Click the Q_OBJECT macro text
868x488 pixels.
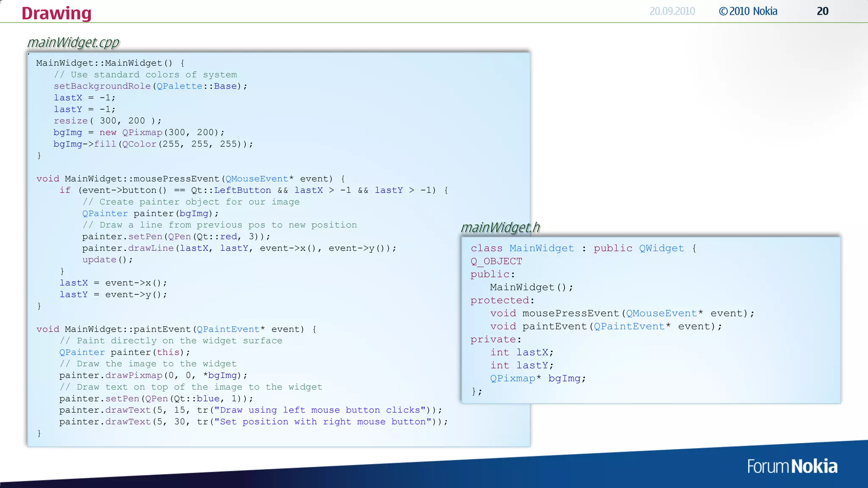click(x=496, y=261)
